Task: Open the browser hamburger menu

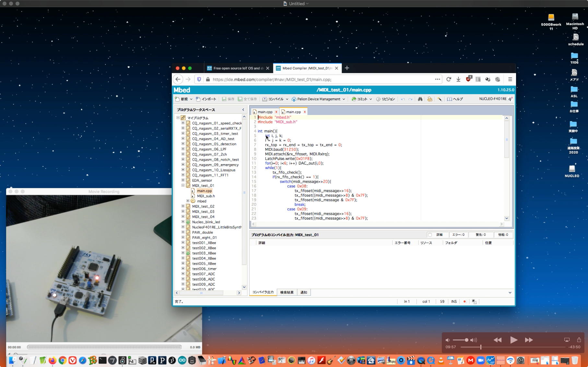Action: 510,79
